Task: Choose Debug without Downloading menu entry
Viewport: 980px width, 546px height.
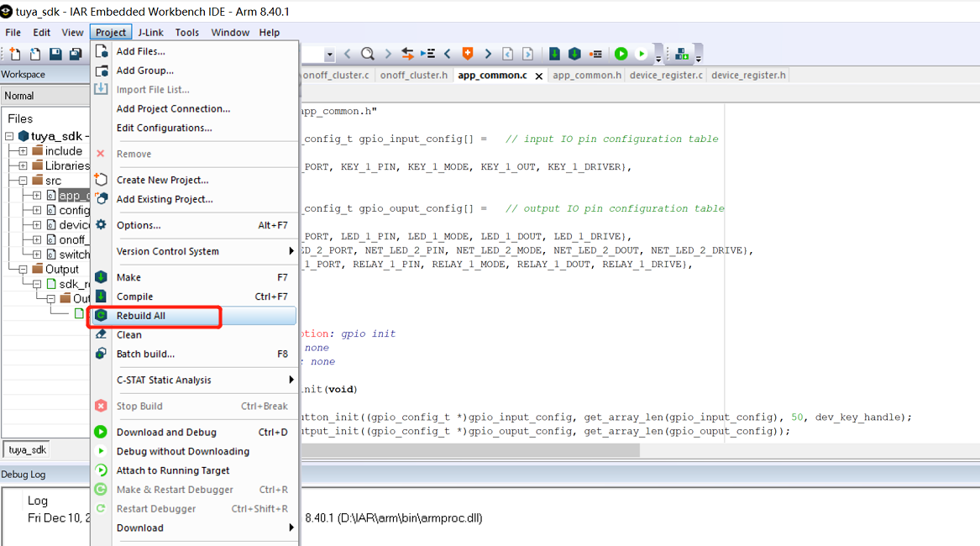Action: [194, 451]
